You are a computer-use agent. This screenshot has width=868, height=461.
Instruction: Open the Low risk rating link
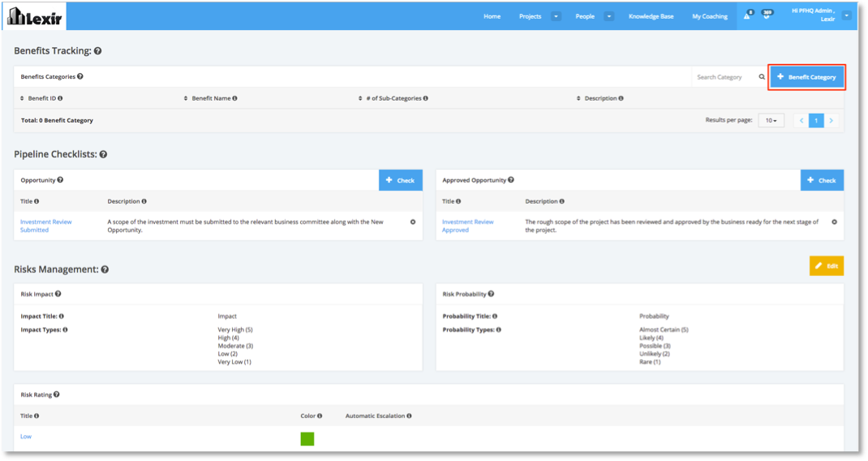[26, 437]
